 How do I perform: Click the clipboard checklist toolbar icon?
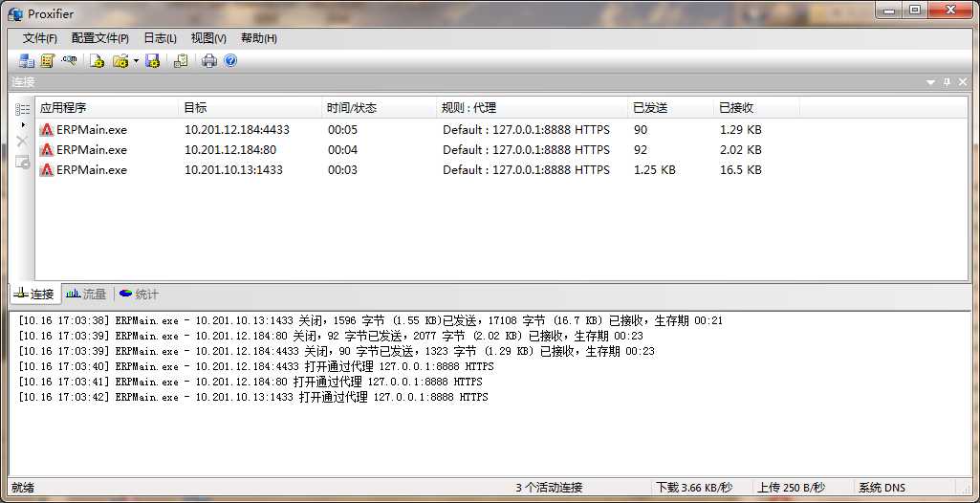(x=181, y=61)
